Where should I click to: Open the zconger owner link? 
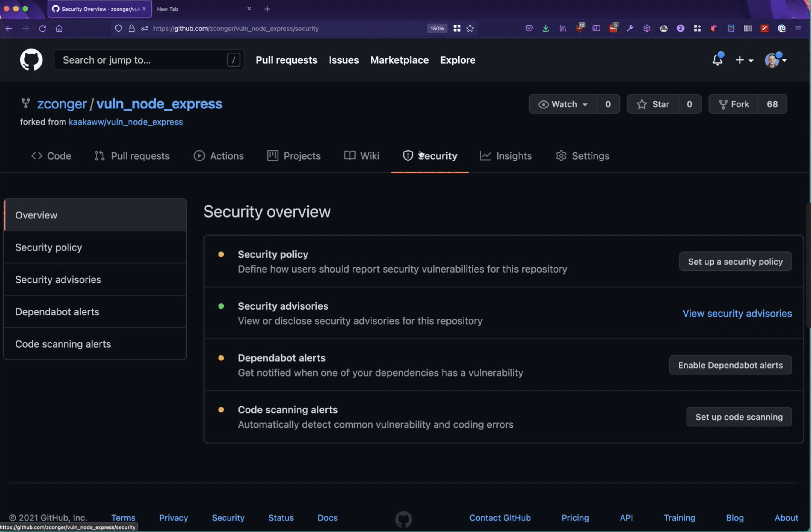62,103
